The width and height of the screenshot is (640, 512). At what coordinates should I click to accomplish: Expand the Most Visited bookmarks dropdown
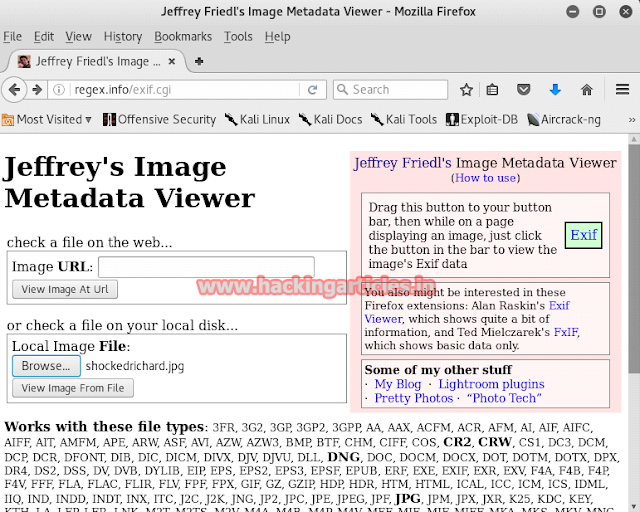point(47,120)
